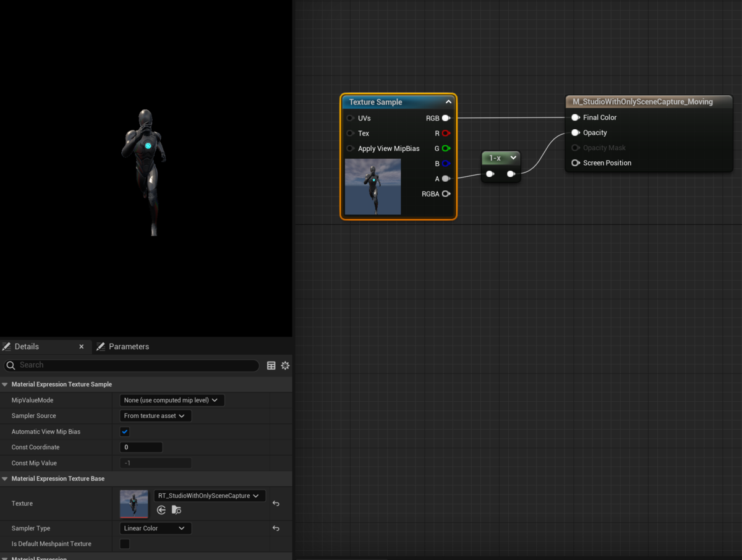Click the Automatic View Mip Bias label
Image resolution: width=742 pixels, height=560 pixels.
tap(46, 432)
